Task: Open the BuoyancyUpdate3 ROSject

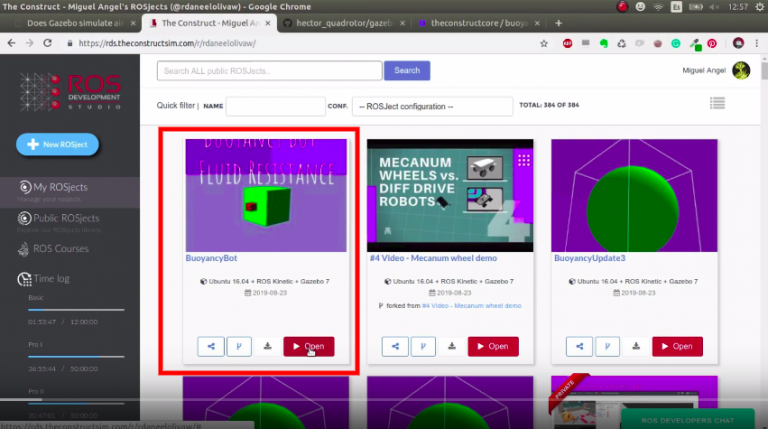Action: pyautogui.click(x=677, y=346)
